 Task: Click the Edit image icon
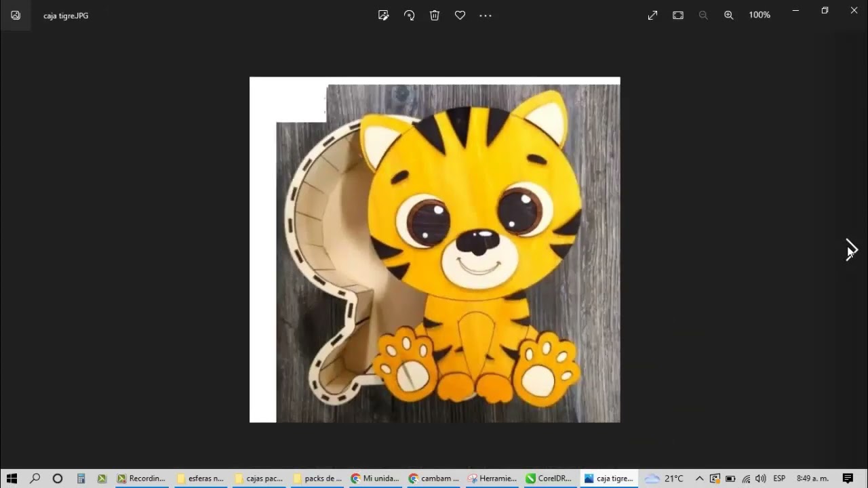(x=384, y=15)
